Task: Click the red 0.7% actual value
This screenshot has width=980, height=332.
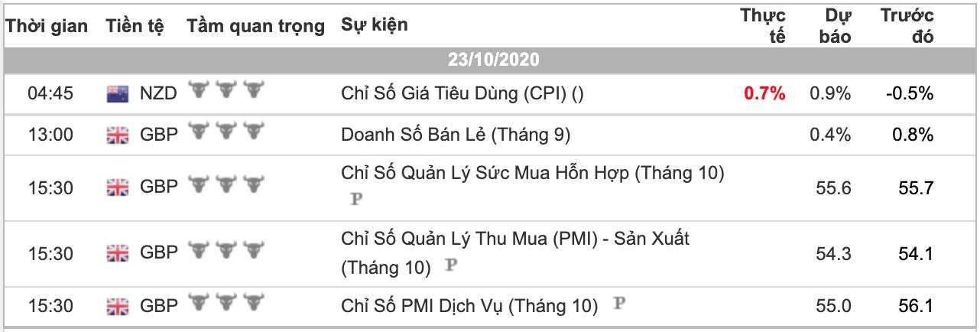Action: point(764,94)
